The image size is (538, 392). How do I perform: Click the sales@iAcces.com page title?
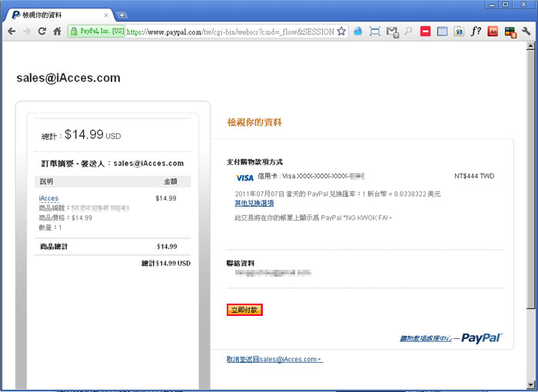coord(68,78)
